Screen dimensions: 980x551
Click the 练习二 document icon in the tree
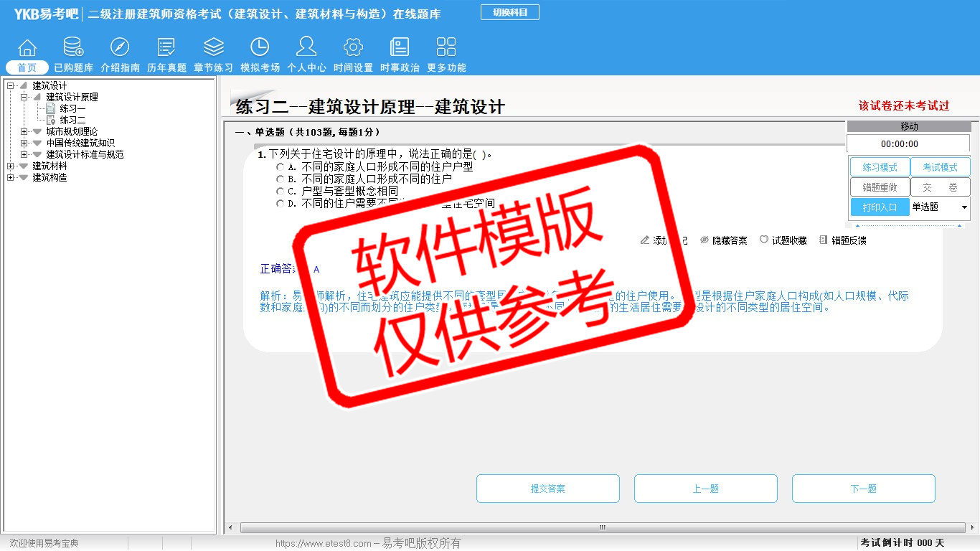pyautogui.click(x=51, y=120)
